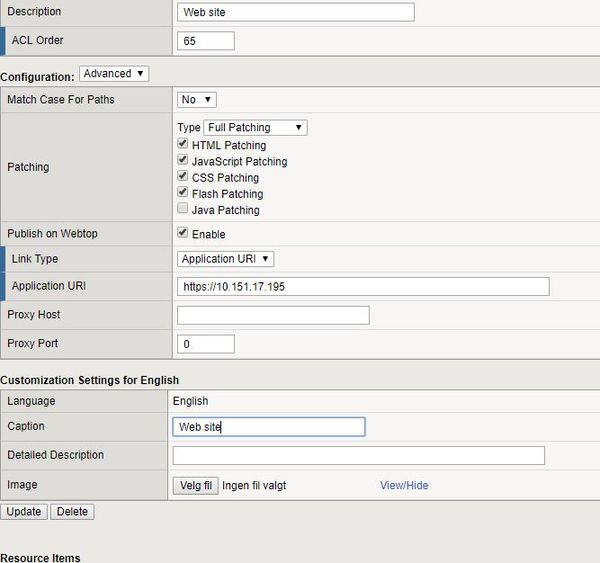Disable the CSS Patching checkbox
The image size is (600, 563).
coord(183,177)
